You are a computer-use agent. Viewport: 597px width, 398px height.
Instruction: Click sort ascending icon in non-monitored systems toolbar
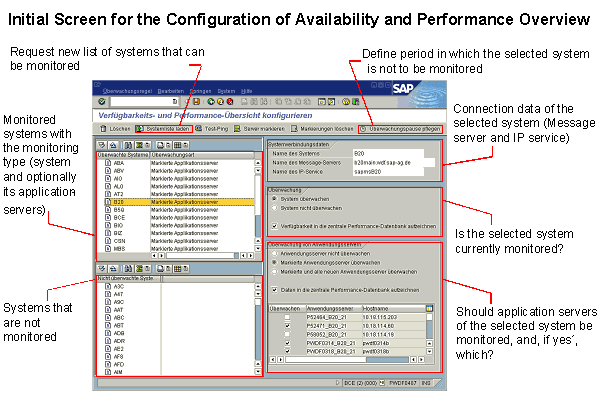click(102, 269)
